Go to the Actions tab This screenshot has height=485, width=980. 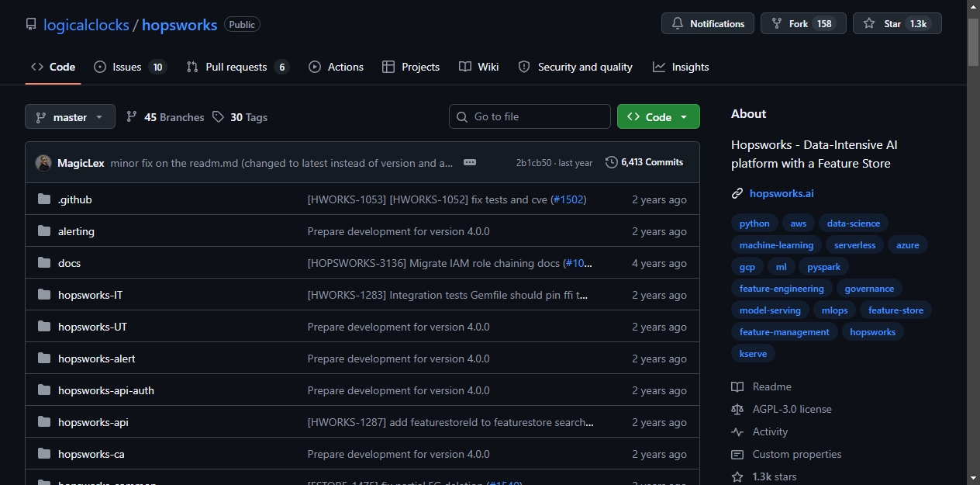tap(336, 67)
